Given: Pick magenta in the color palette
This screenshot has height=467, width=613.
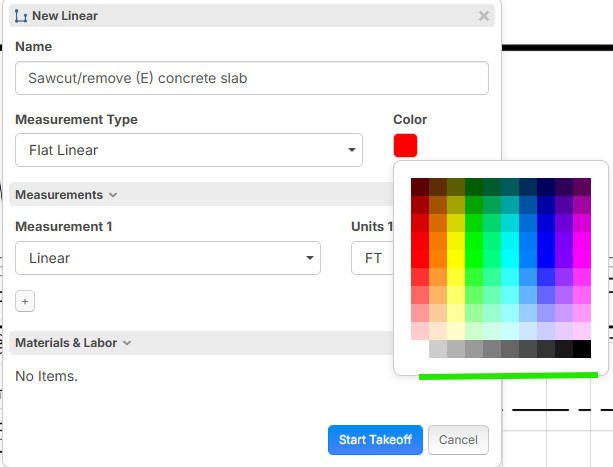Looking at the screenshot, I should [x=582, y=259].
